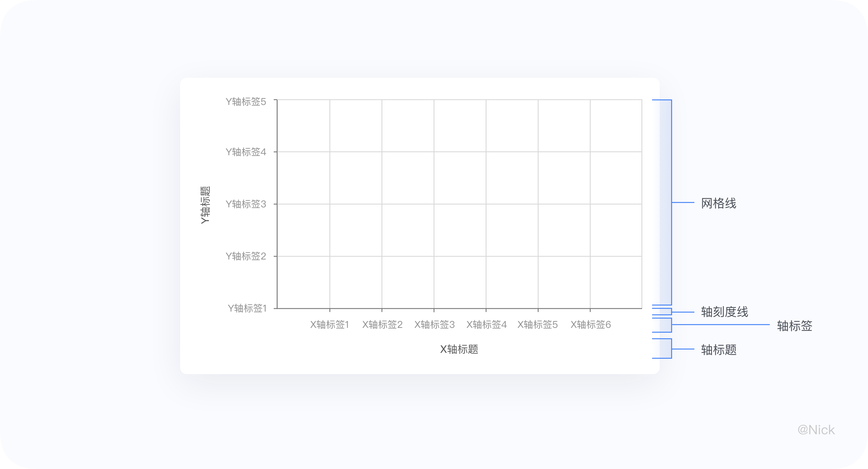Click the blue bracket beside 轴标题
868x469 pixels.
(671, 348)
